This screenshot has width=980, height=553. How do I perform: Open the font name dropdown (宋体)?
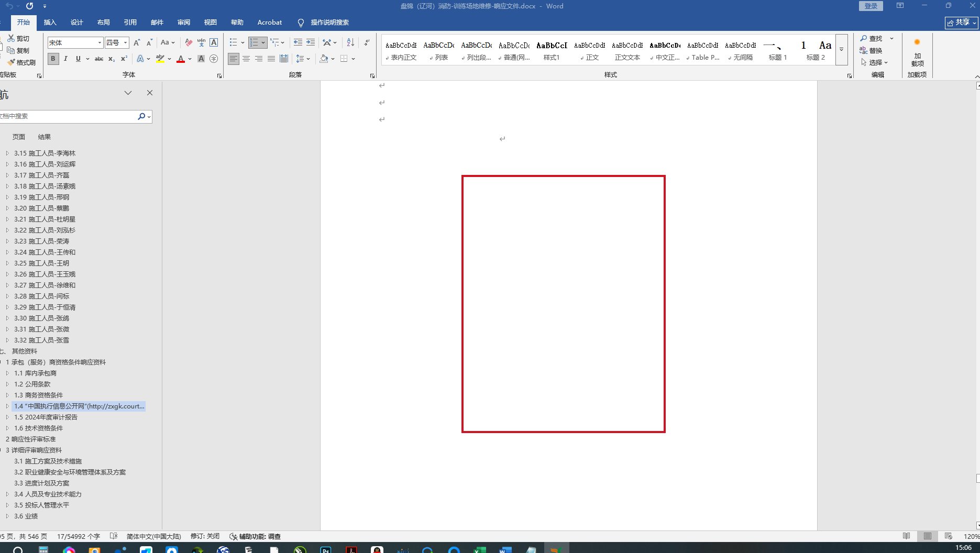[100, 42]
